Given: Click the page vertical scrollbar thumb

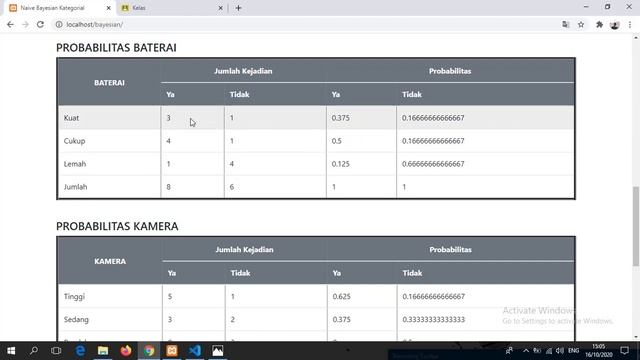Looking at the screenshot, I should pos(636,227).
